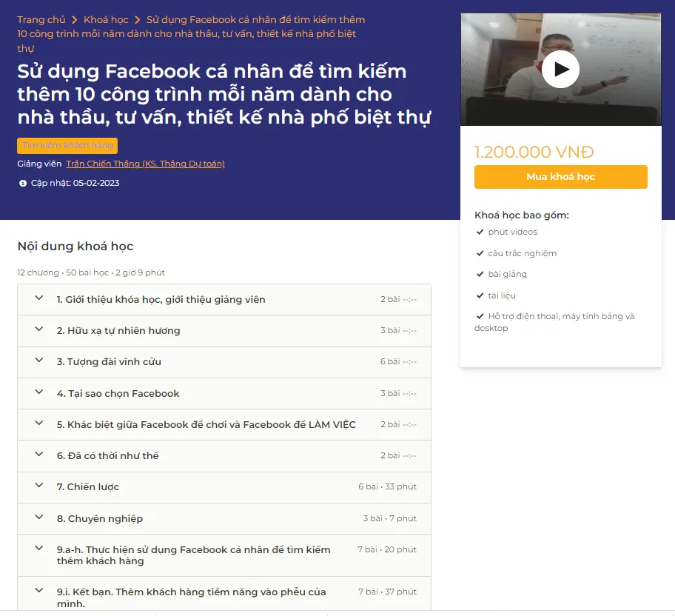The width and height of the screenshot is (675, 616).
Task: Expand chevron for Tượng đài vĩnh cửu
Action: pyautogui.click(x=39, y=361)
